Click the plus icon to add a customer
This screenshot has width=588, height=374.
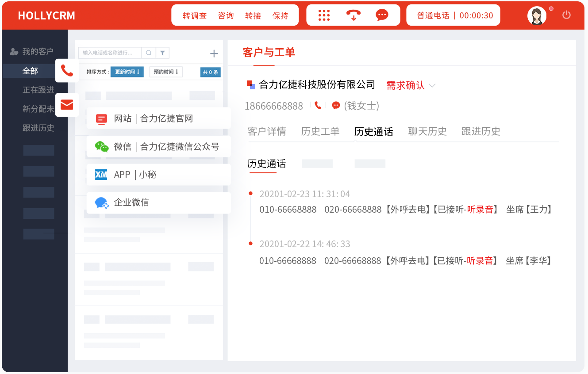pyautogui.click(x=214, y=53)
